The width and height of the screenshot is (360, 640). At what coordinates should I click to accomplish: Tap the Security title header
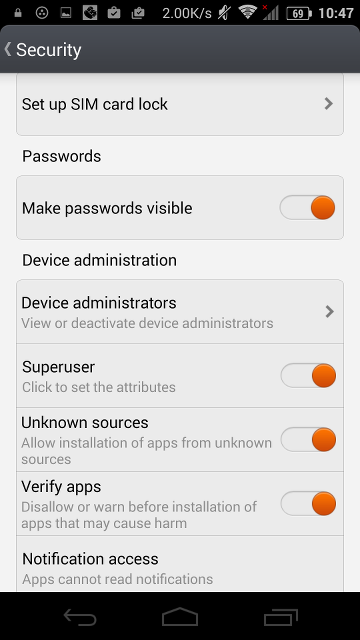coord(49,50)
